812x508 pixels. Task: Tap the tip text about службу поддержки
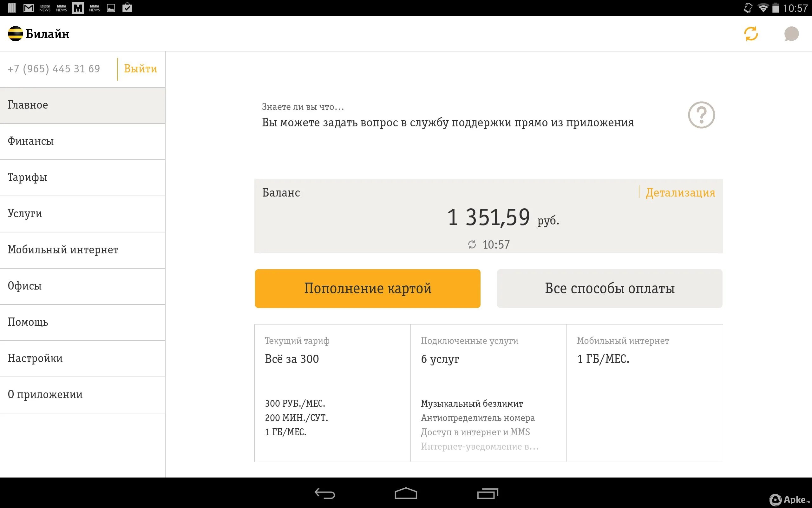(448, 122)
